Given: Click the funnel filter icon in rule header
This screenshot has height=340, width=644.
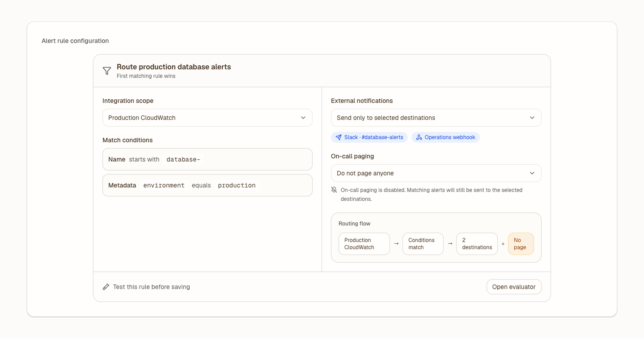Looking at the screenshot, I should point(107,71).
